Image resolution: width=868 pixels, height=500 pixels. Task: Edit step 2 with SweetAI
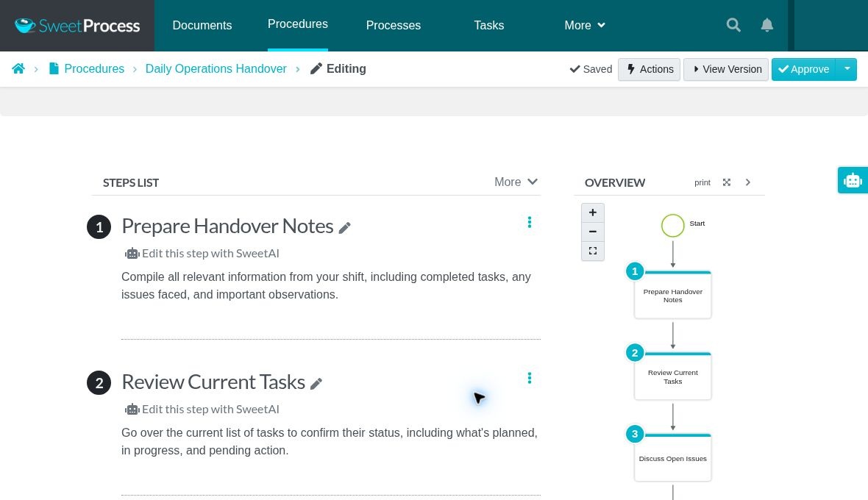[202, 410]
